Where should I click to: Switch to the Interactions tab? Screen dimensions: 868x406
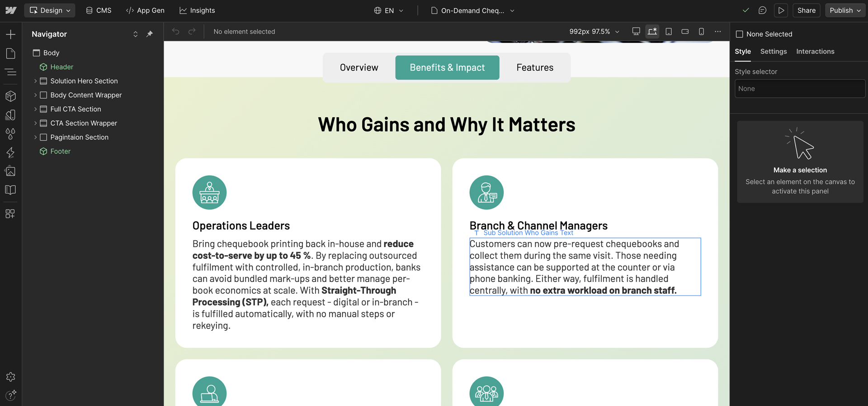(815, 52)
